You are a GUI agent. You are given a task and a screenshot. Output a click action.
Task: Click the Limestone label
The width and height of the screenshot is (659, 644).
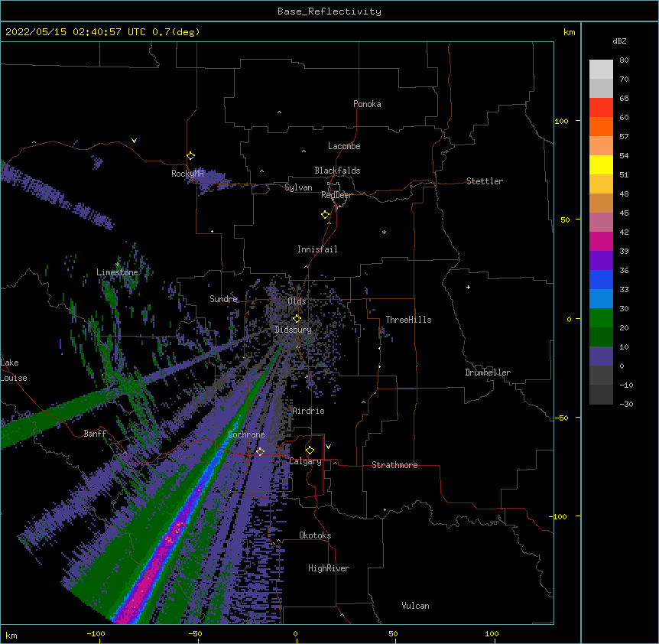(x=117, y=272)
